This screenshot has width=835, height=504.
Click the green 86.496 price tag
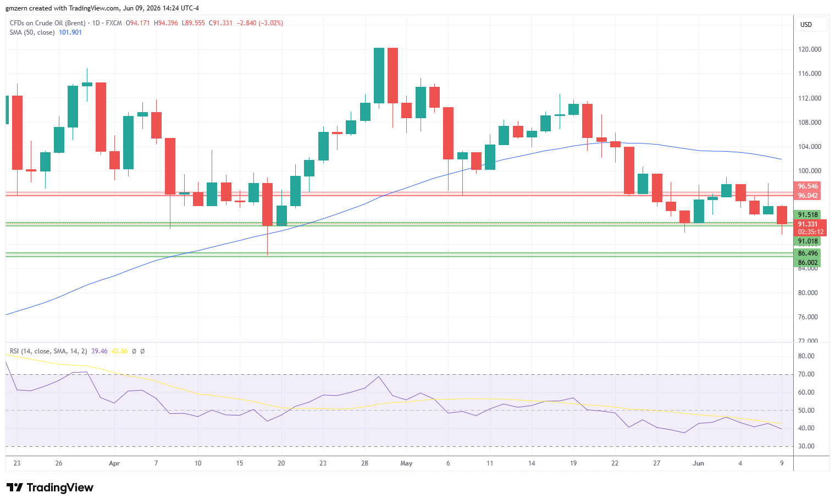[808, 253]
